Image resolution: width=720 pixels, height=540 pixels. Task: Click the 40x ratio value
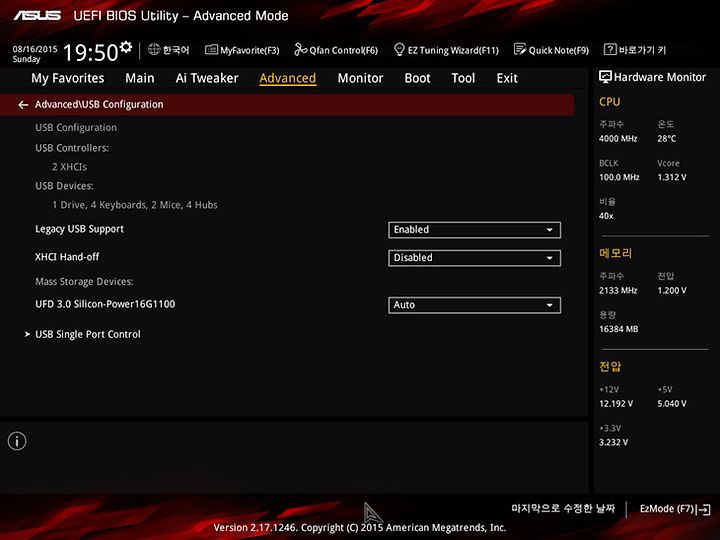coord(606,216)
